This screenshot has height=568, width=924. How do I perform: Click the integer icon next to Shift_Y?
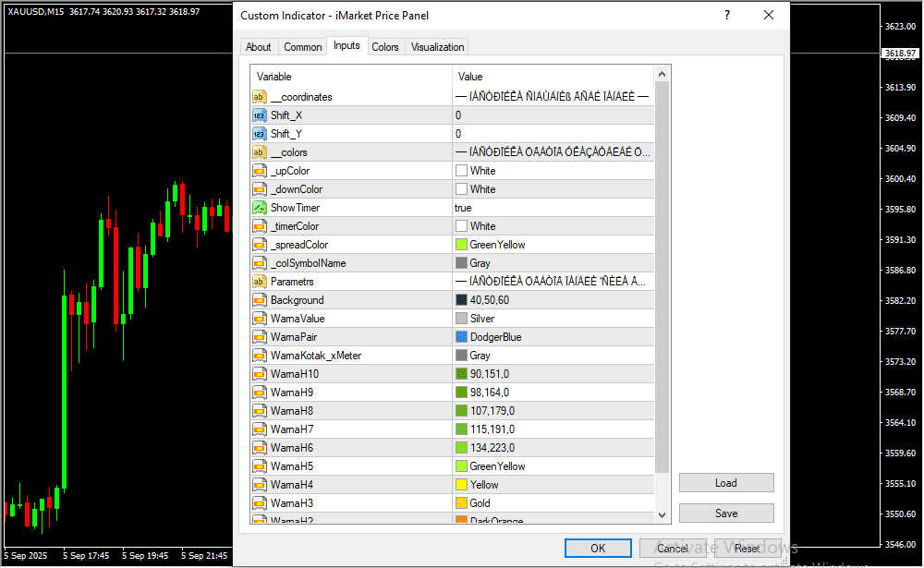coord(259,134)
